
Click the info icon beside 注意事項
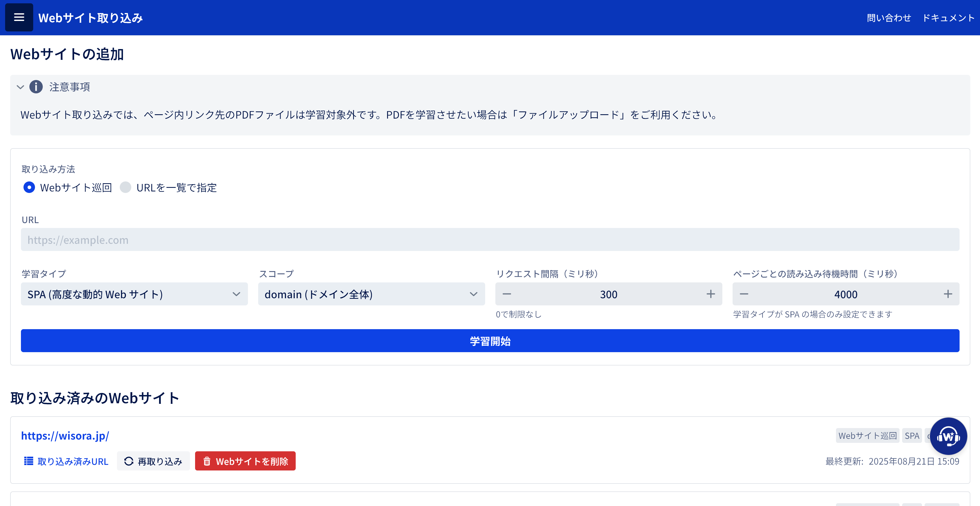point(36,87)
